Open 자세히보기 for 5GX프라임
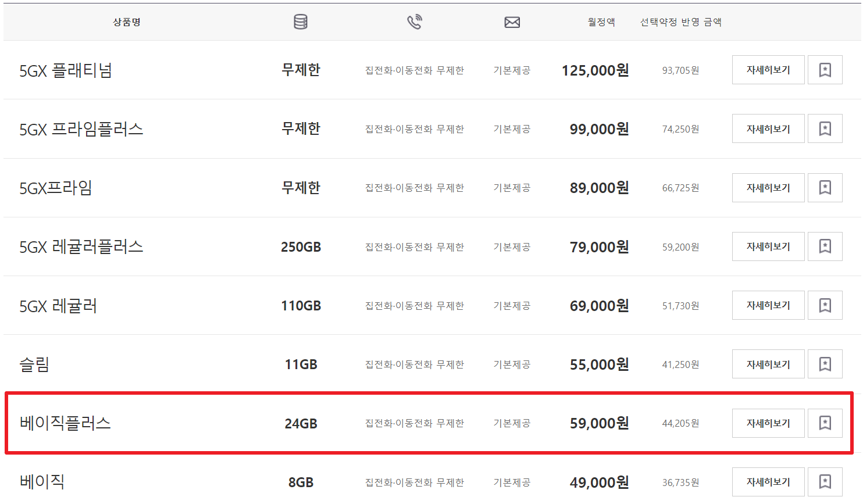This screenshot has width=863, height=504. (x=768, y=187)
